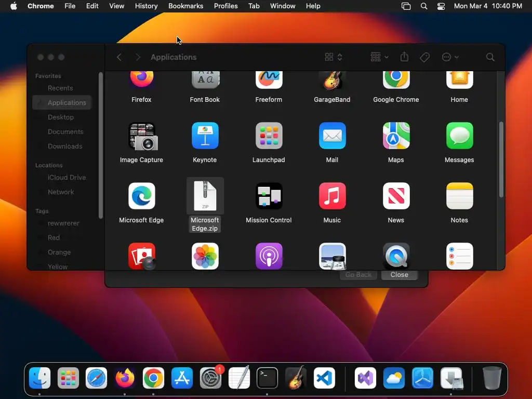Select the Photos app icon
Screen dimensions: 532x399
tap(205, 256)
